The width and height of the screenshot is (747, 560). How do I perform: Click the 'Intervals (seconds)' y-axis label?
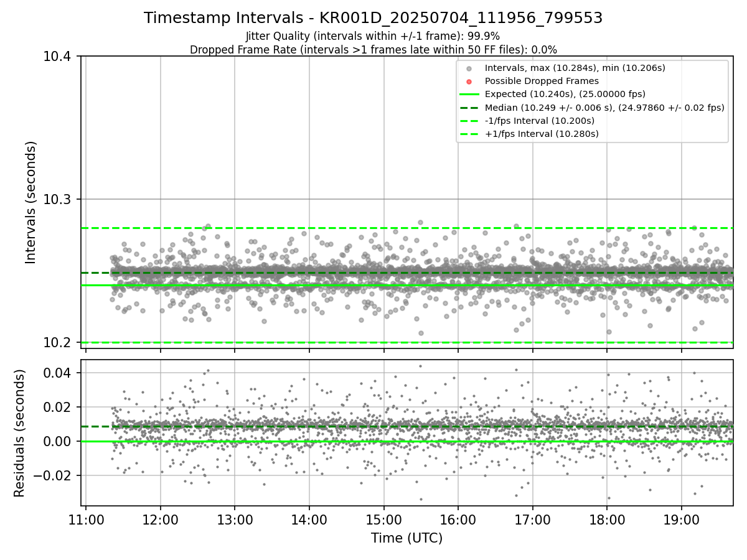(x=31, y=202)
